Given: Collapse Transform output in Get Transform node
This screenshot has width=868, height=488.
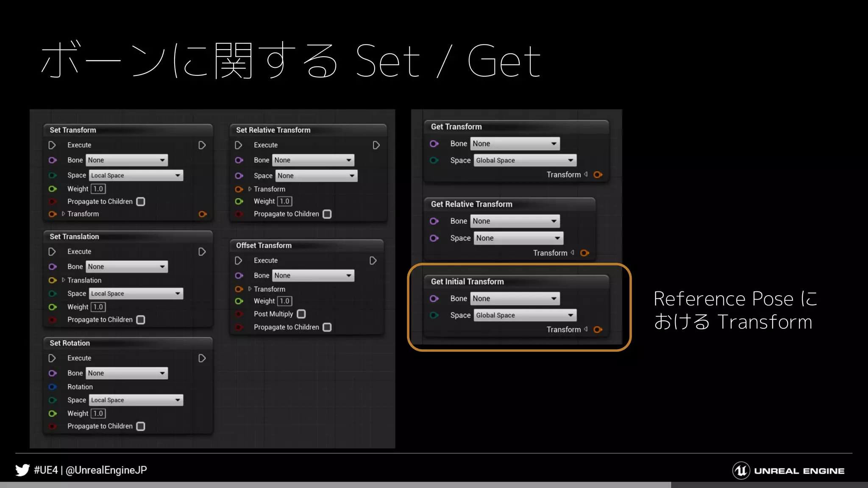Looking at the screenshot, I should tap(586, 174).
